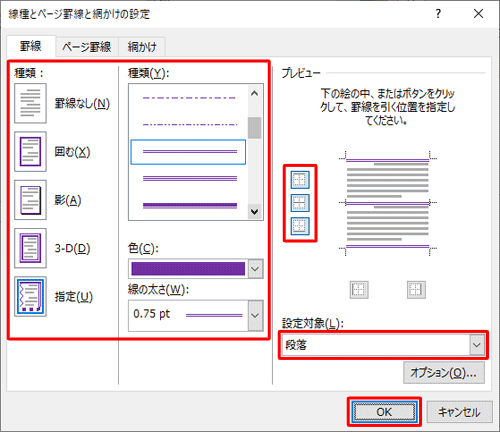Click the キャンセル button

click(459, 412)
